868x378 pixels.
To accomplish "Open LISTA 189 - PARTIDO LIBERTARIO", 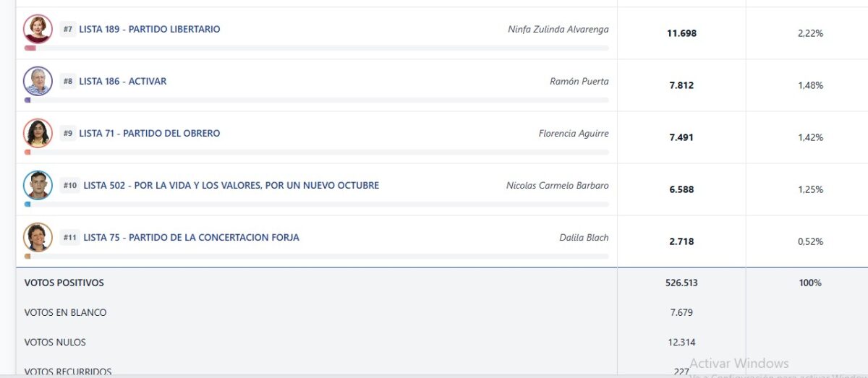I will pos(150,30).
